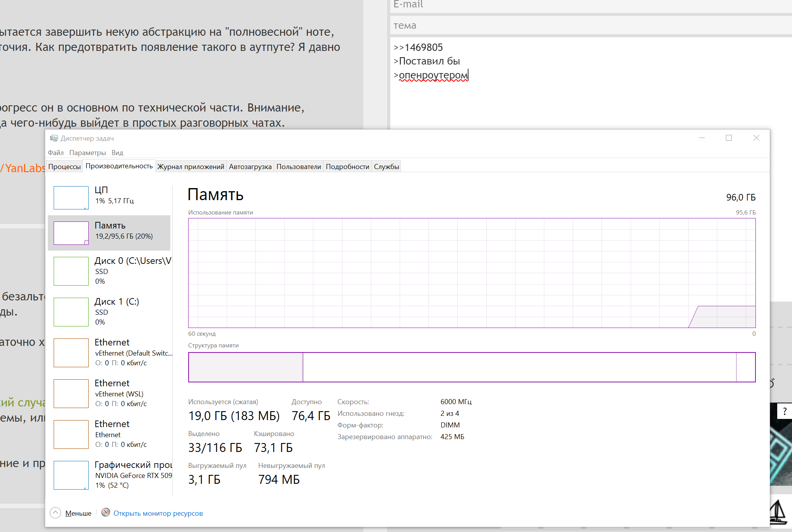
Task: Click the Resource Monitor icon at bottom
Action: coord(105,513)
